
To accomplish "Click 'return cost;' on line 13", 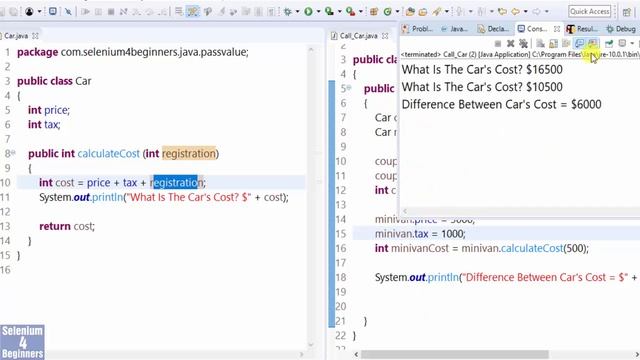I will coord(67,226).
